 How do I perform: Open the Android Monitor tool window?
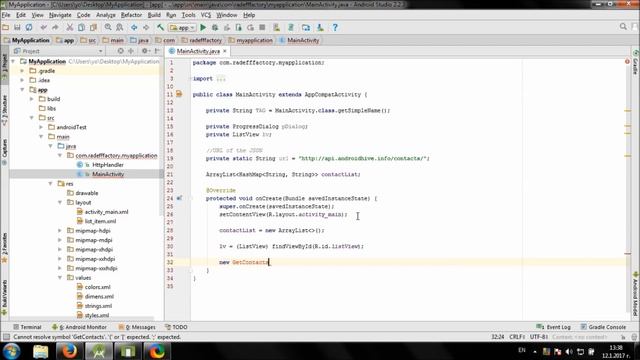point(79,327)
